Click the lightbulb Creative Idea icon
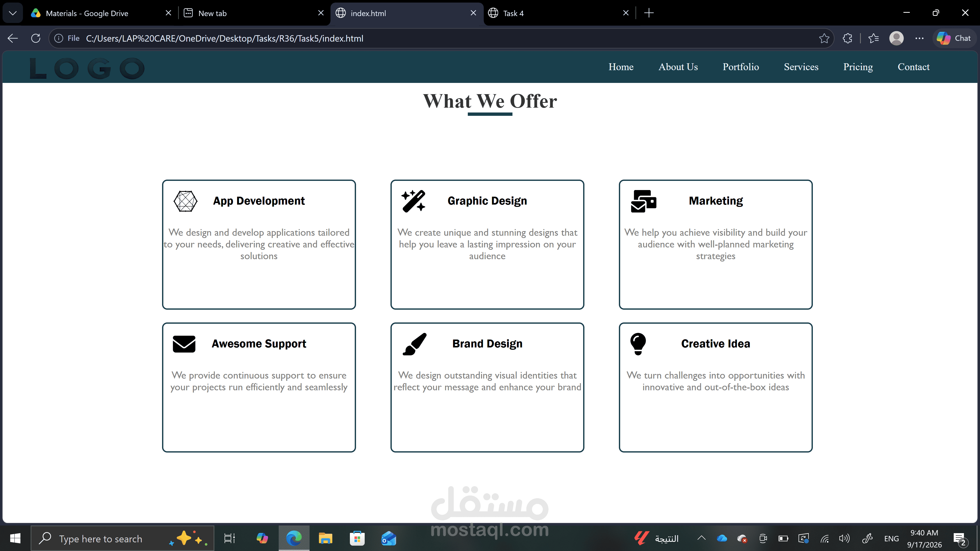The height and width of the screenshot is (551, 980). tap(638, 344)
